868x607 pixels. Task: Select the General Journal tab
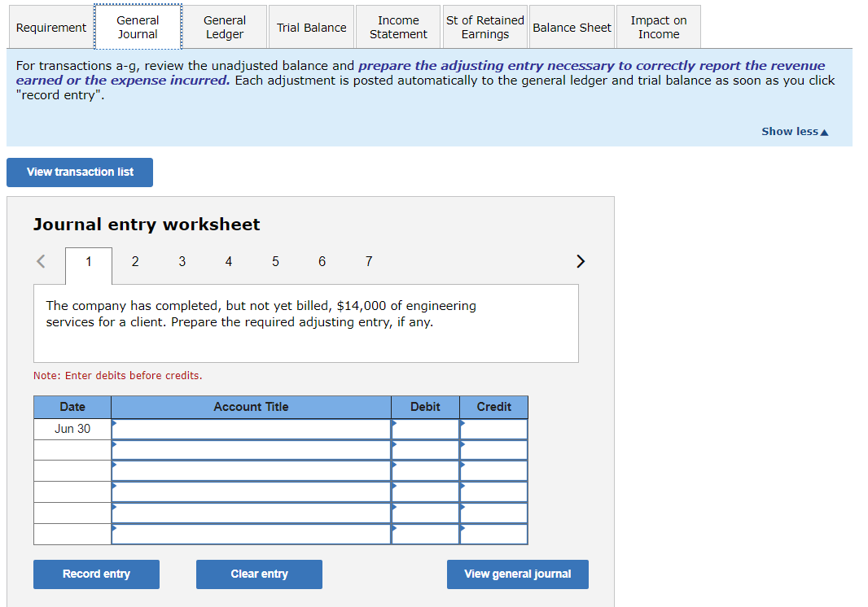138,27
